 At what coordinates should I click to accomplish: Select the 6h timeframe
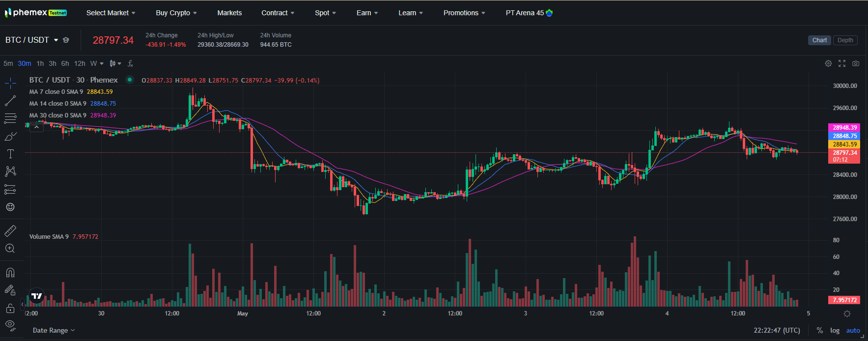(x=65, y=63)
